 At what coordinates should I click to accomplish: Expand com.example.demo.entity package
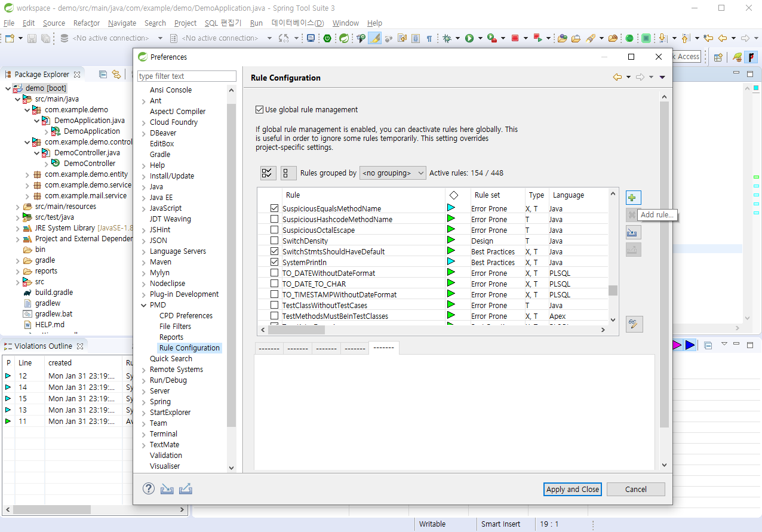pos(27,174)
